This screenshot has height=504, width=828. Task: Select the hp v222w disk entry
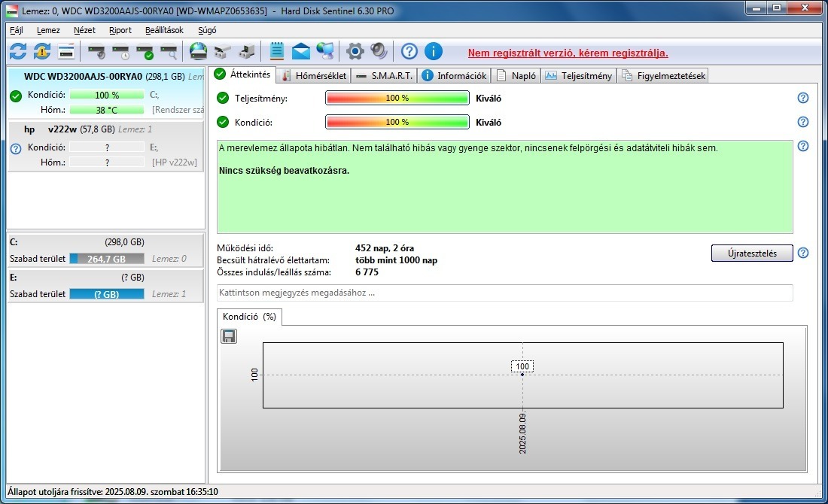point(105,146)
